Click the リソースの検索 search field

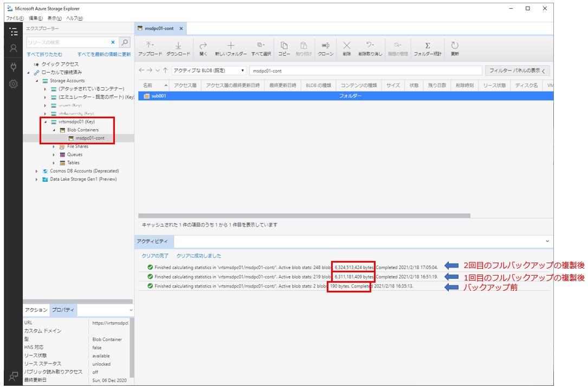point(68,42)
